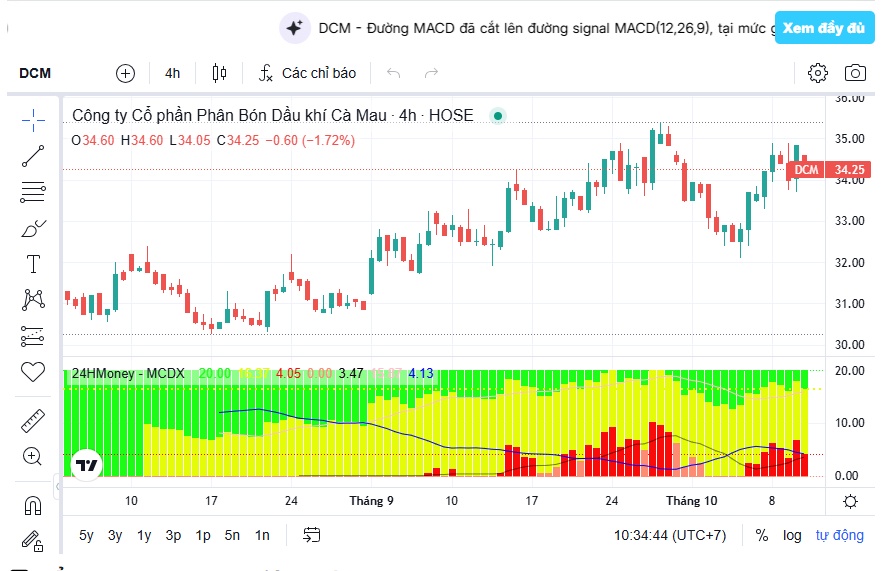Viewport: 884px width, 571px height.
Task: Select the crosshair cursor tool
Action: click(x=33, y=120)
